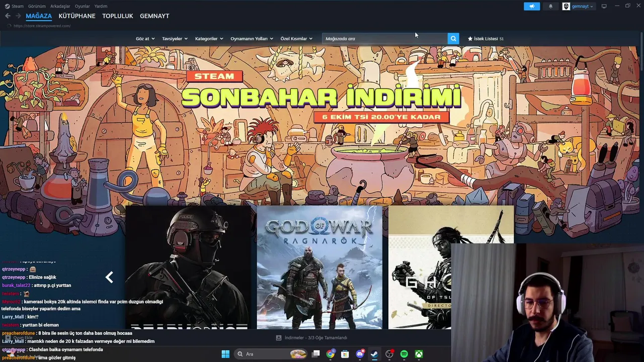This screenshot has height=362, width=644.
Task: Open Task View on the taskbar
Action: 315,354
